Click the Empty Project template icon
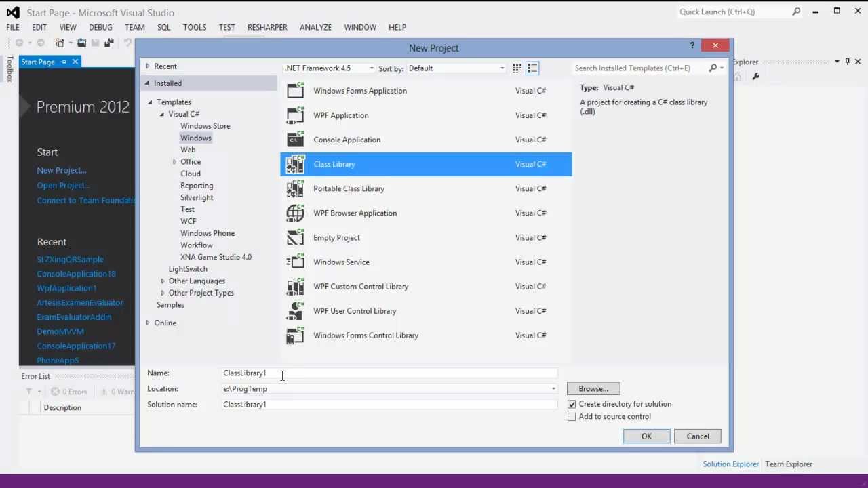This screenshot has height=488, width=868. (296, 237)
